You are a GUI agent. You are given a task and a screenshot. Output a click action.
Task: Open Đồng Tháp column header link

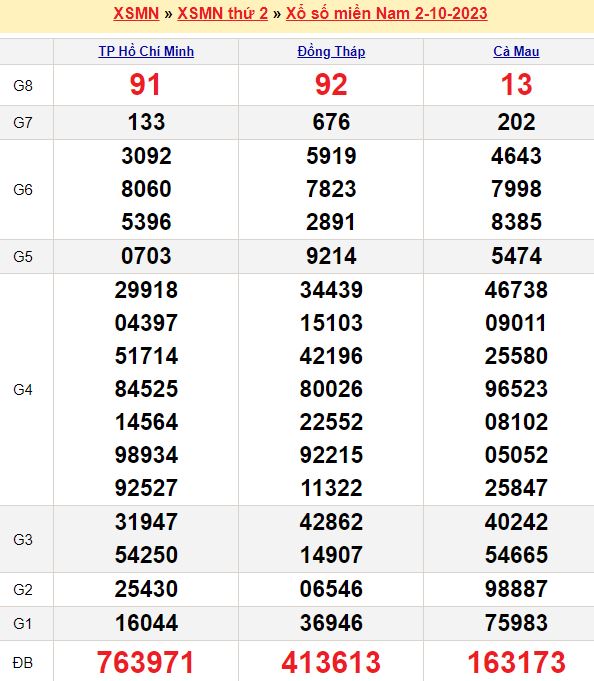331,51
